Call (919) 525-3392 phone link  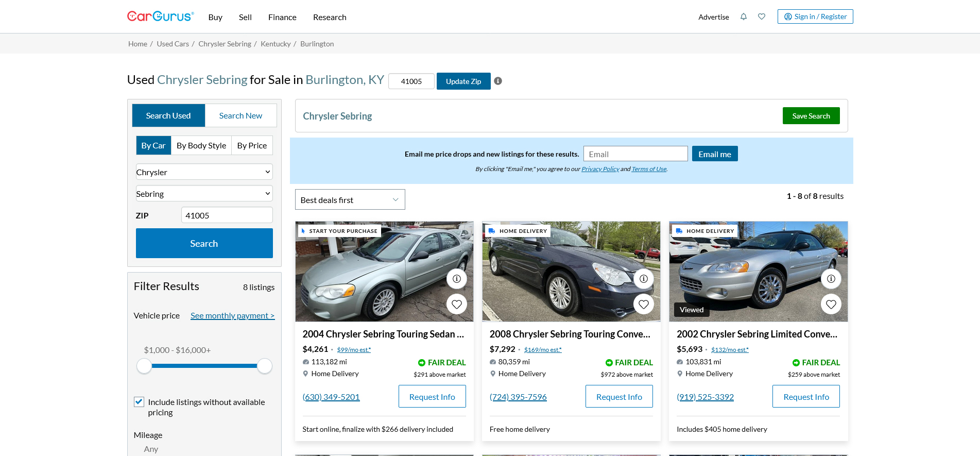705,397
